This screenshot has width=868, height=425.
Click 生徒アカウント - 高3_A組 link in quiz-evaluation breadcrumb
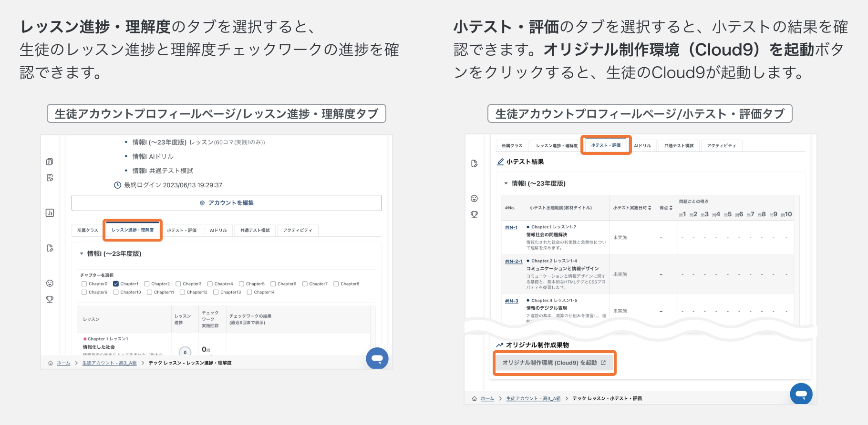[533, 398]
